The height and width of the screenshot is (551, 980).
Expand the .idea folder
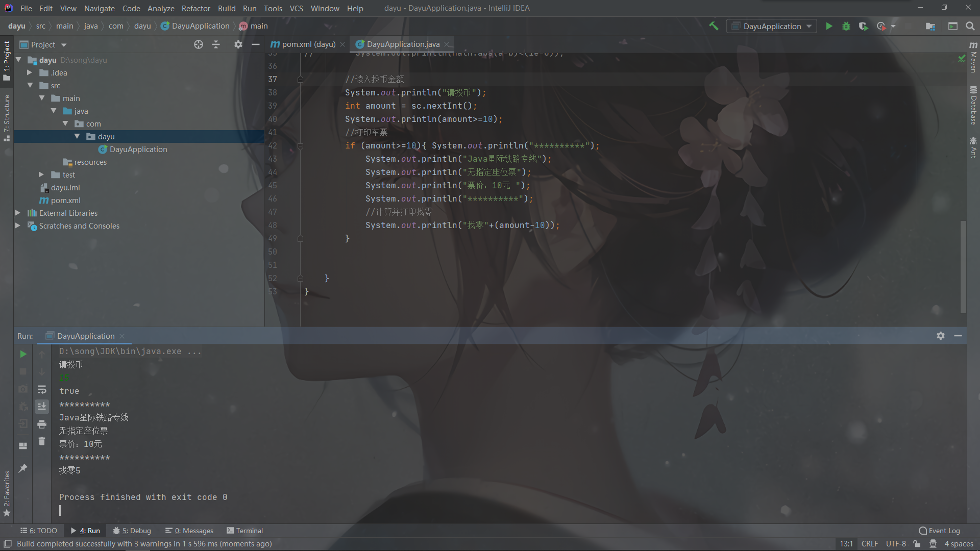(30, 73)
